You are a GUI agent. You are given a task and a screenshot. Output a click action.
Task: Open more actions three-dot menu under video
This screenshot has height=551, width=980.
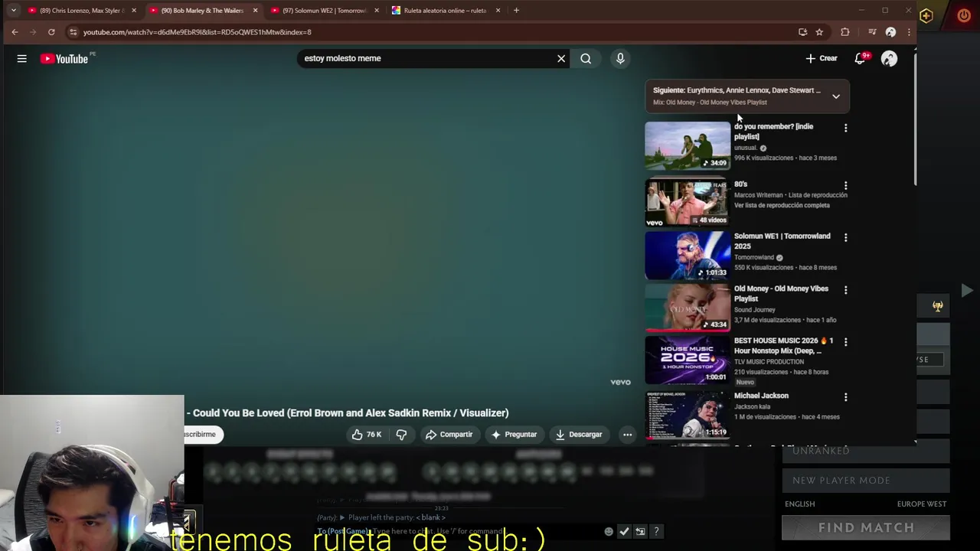tap(627, 435)
